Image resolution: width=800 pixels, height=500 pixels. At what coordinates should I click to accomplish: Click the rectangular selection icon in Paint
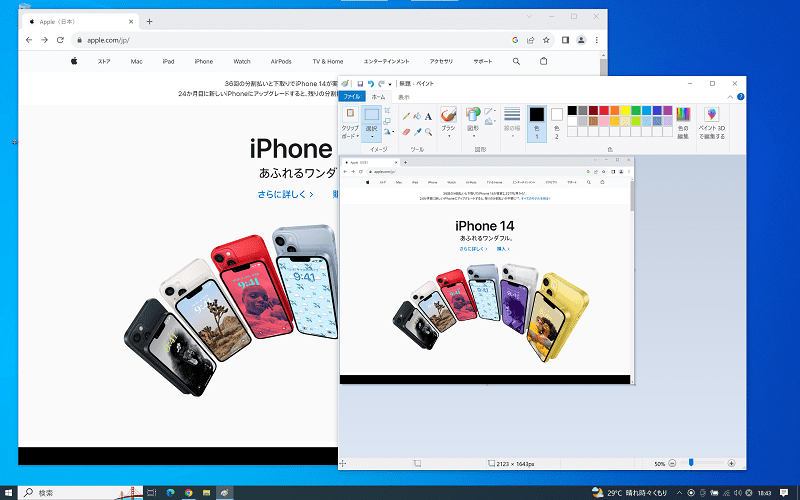(x=371, y=114)
